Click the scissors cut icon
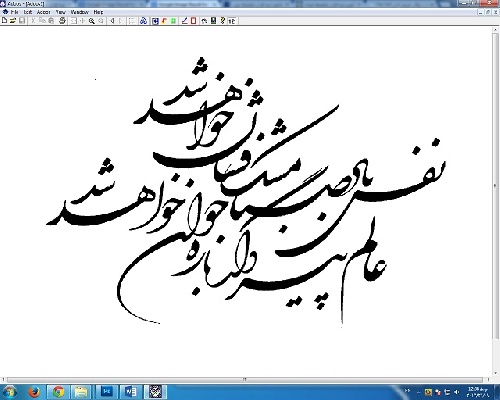Viewport: 500px width, 400px height. pyautogui.click(x=33, y=21)
